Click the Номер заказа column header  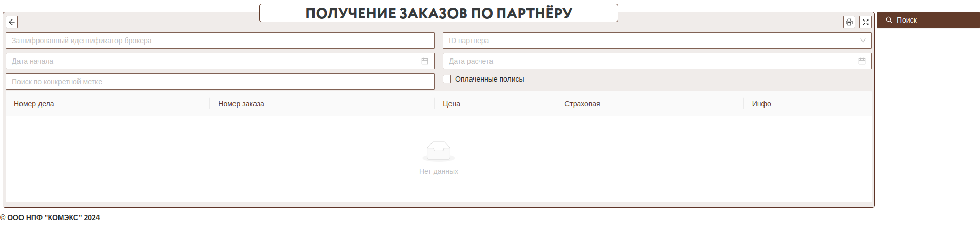[241, 104]
